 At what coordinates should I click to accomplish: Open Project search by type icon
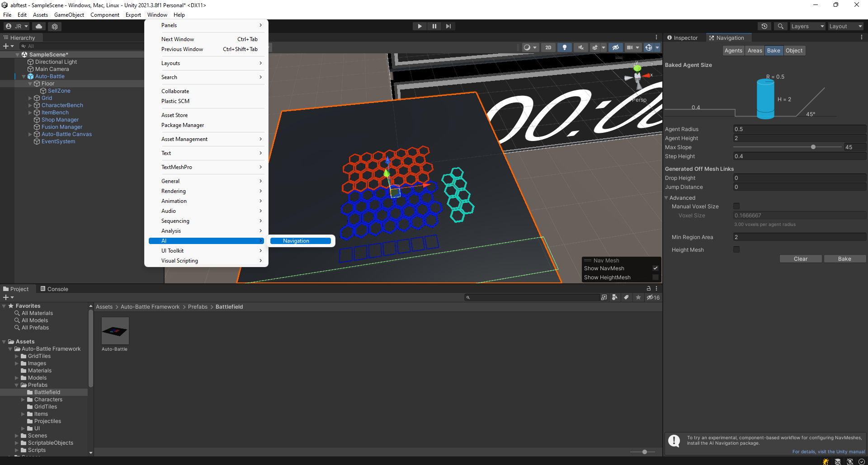click(x=614, y=297)
